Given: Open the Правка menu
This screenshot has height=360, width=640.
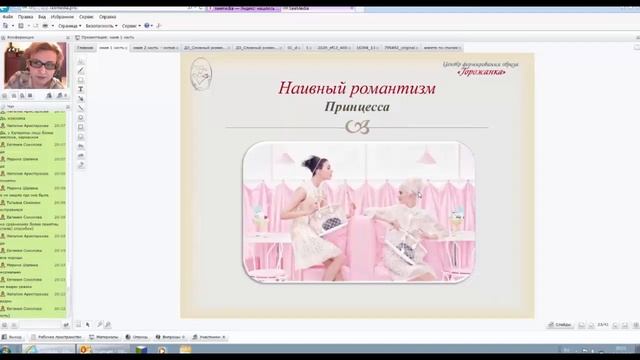Looking at the screenshot, I should point(25,17).
